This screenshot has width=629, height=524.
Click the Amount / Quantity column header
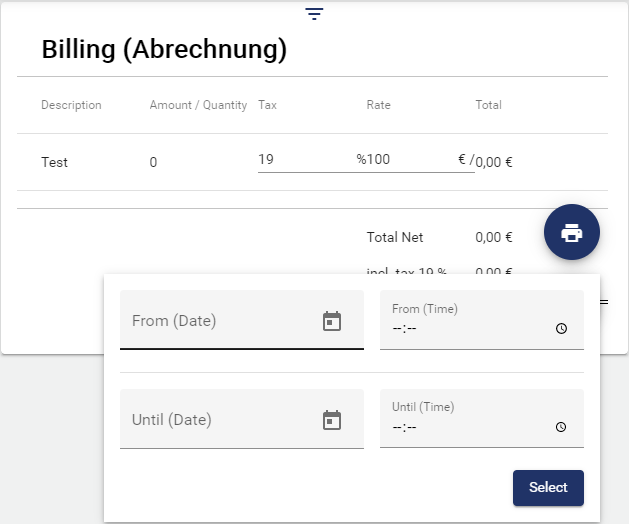point(198,105)
